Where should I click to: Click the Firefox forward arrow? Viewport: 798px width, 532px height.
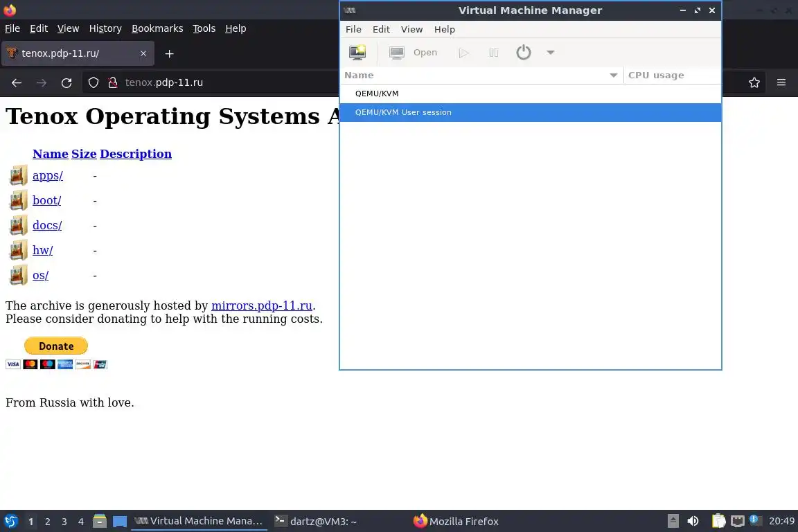coord(42,82)
